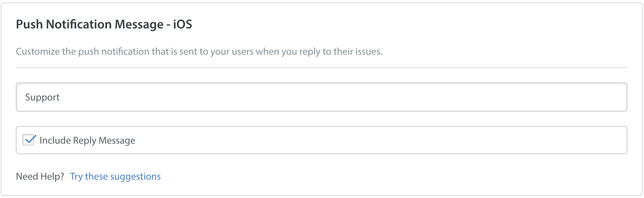Screen dimensions: 644x198
Task: Click empty area inside Include Reply Message row
Action: (x=378, y=140)
